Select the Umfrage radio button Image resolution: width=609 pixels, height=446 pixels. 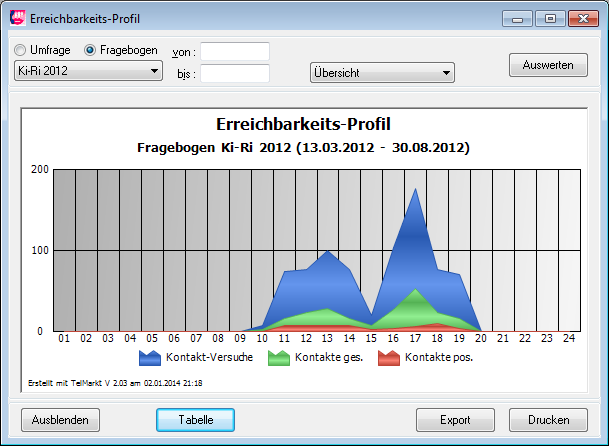click(20, 50)
